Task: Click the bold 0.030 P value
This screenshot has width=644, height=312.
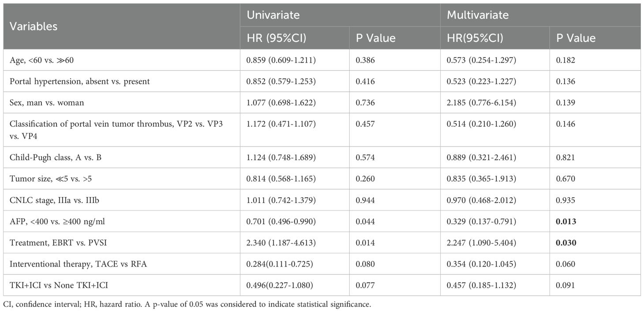Action: (565, 242)
